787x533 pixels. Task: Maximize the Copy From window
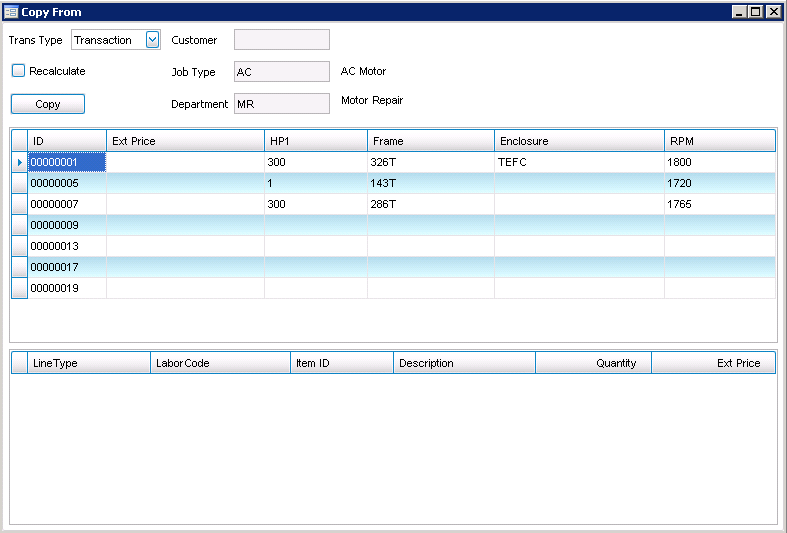(756, 12)
